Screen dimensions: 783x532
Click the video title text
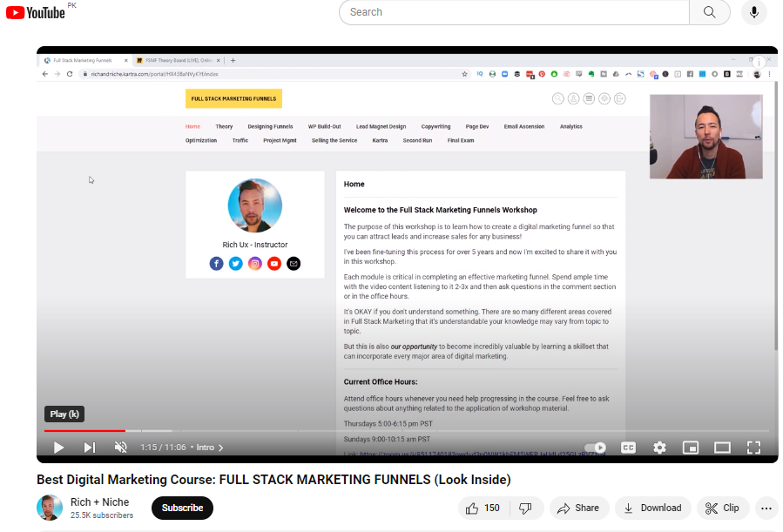[273, 480]
